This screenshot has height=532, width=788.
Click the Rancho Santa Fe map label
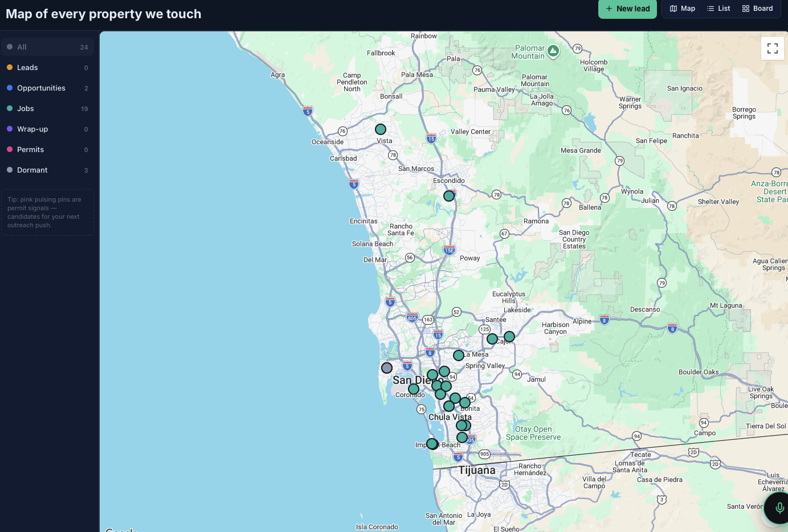tap(401, 230)
